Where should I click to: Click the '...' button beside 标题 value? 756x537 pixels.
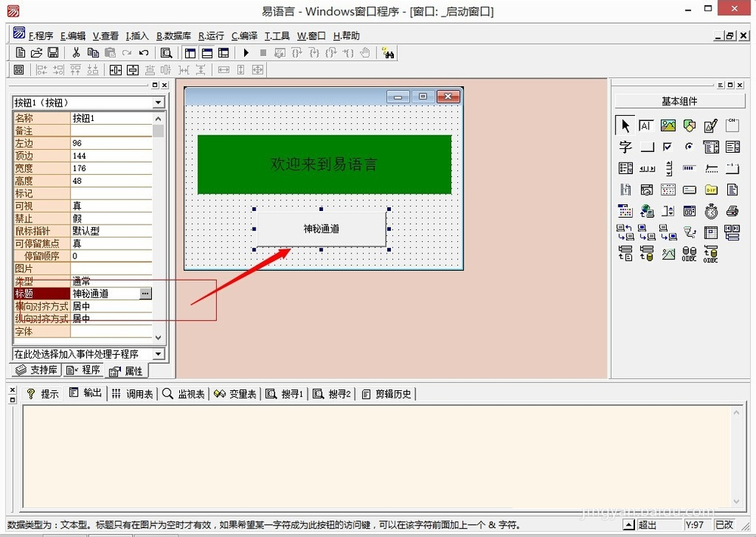(145, 293)
